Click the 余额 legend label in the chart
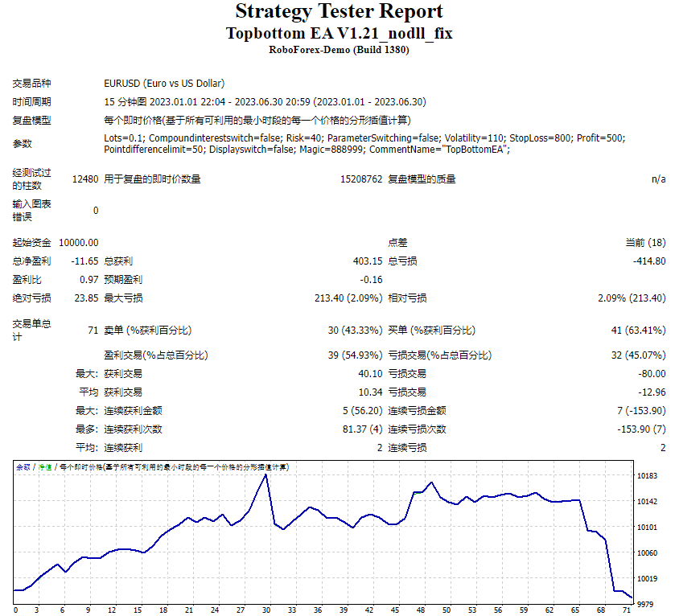The height and width of the screenshot is (616, 675). (22, 467)
